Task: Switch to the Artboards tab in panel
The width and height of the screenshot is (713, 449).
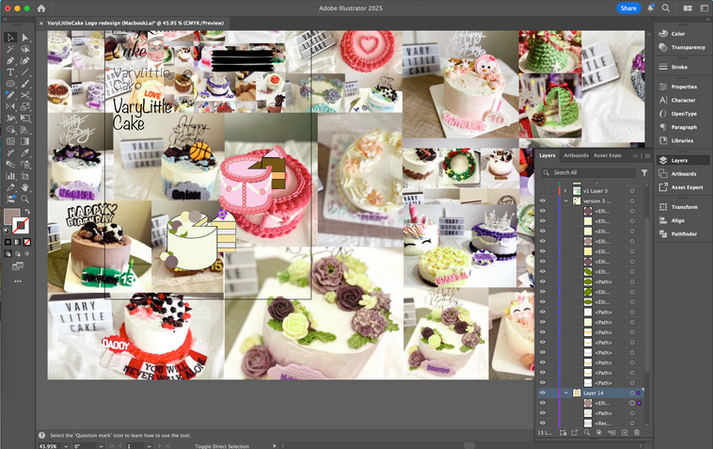Action: pyautogui.click(x=576, y=156)
